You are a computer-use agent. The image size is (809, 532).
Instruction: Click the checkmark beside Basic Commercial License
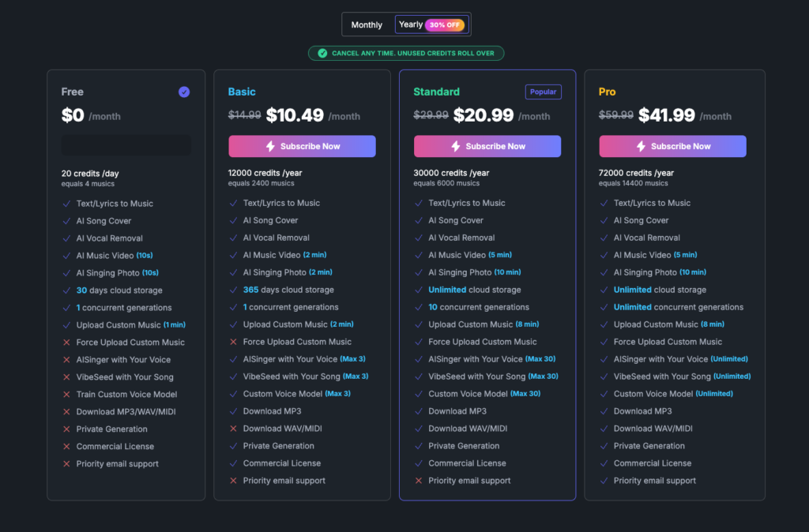(x=233, y=463)
